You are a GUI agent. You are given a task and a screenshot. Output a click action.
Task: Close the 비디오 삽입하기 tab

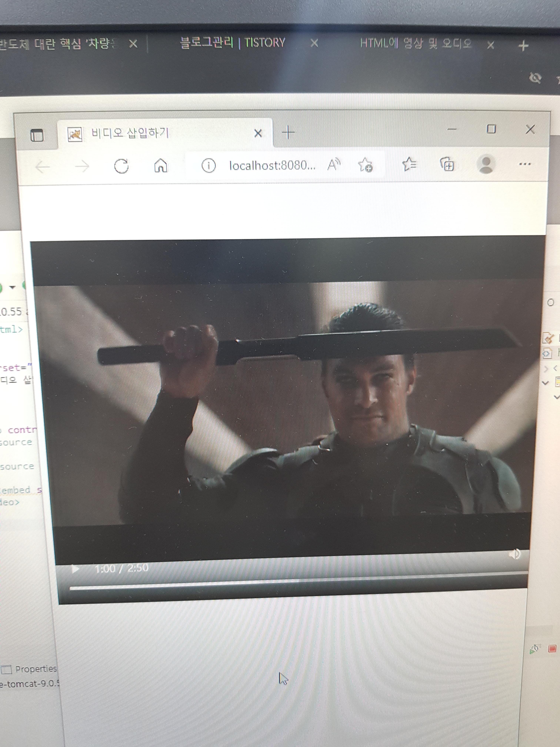[x=258, y=133]
